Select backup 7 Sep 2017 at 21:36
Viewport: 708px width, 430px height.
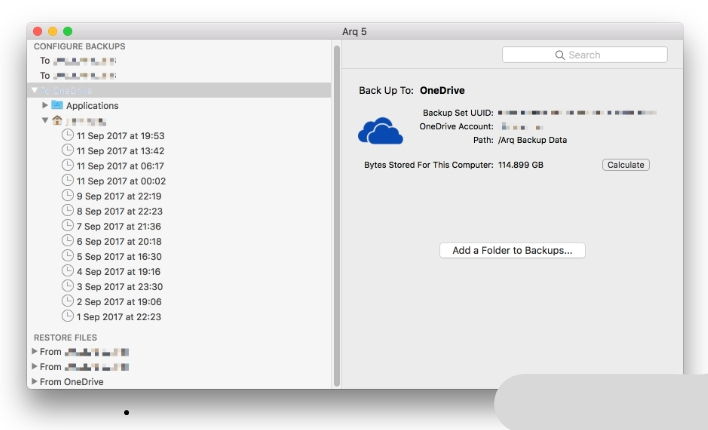tap(119, 226)
